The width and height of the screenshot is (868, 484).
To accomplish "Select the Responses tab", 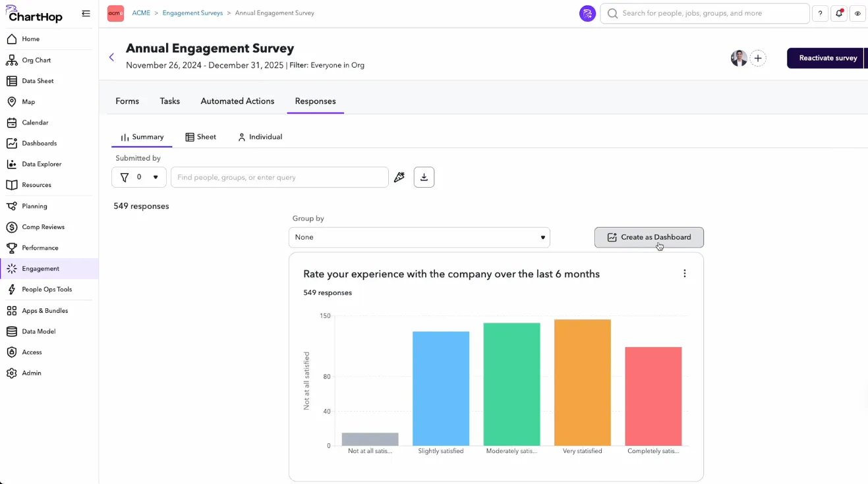I will [x=315, y=101].
